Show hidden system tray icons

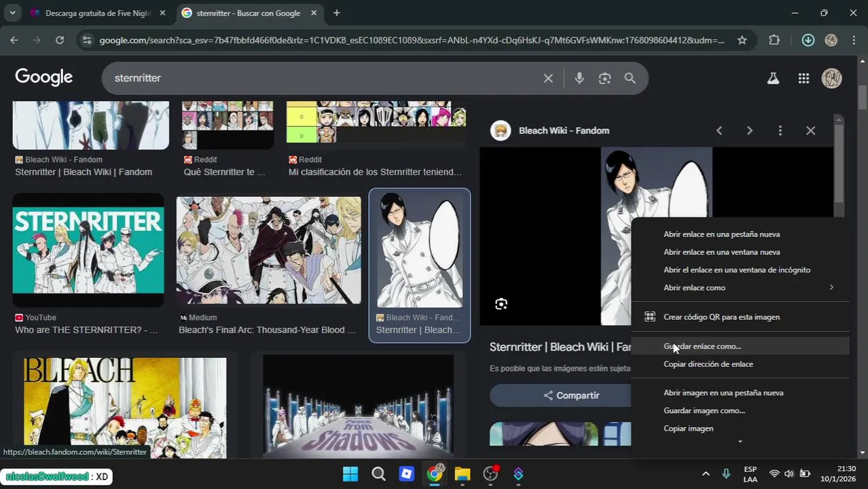click(x=706, y=474)
